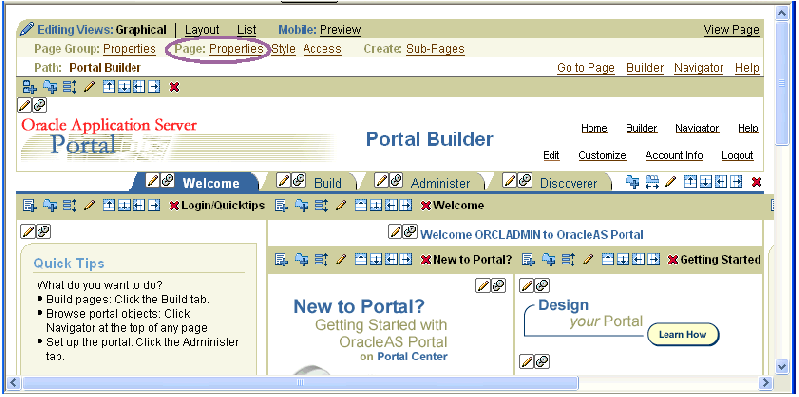799x397 pixels.
Task: Click Customize link in banner
Action: [x=602, y=155]
